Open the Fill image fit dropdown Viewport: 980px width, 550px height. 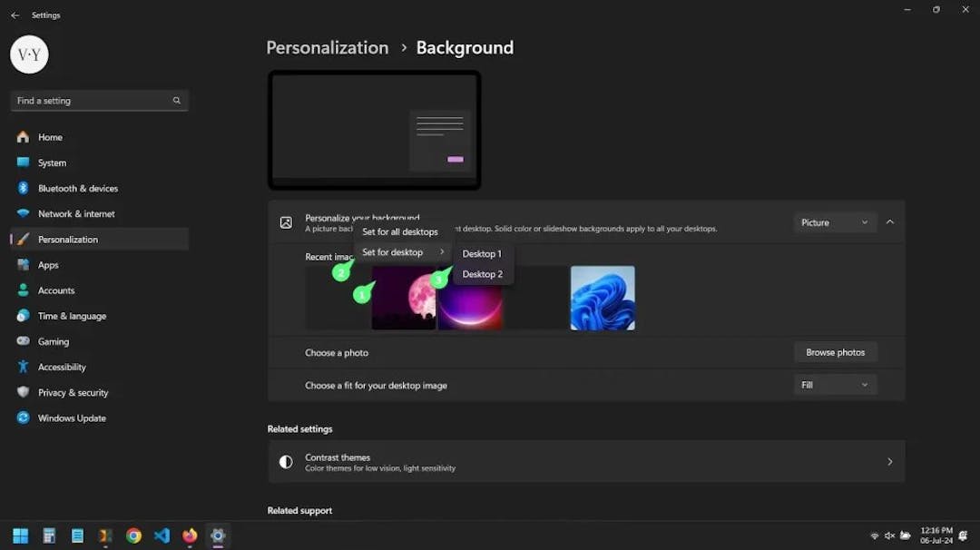coord(834,384)
